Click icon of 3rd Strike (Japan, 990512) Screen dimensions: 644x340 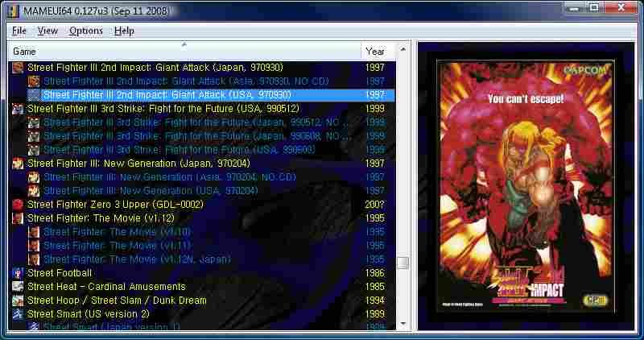coord(34,122)
